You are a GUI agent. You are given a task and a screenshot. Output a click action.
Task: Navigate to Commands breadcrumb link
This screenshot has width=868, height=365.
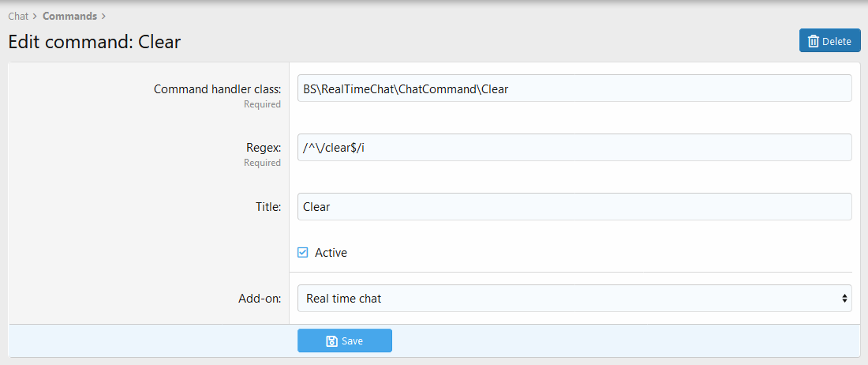point(69,16)
